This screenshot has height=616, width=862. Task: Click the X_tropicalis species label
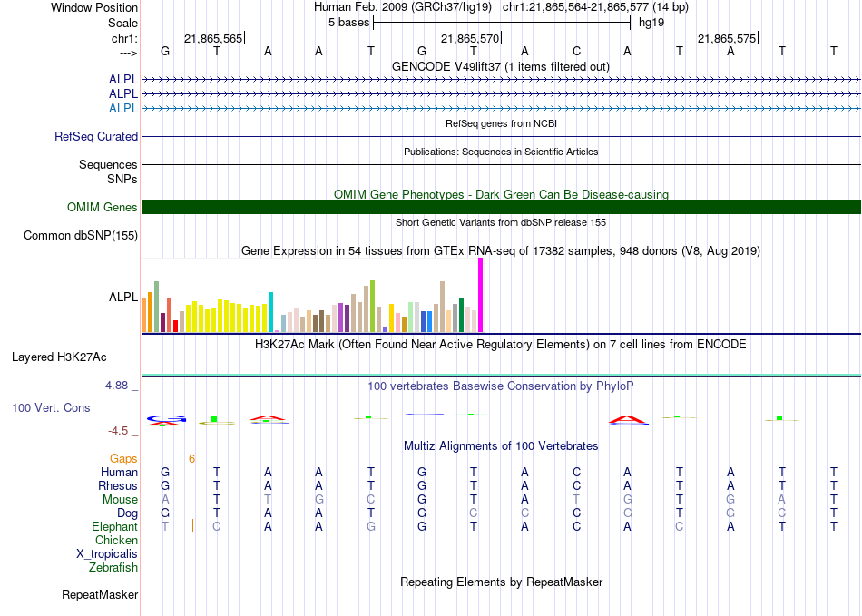click(x=107, y=554)
